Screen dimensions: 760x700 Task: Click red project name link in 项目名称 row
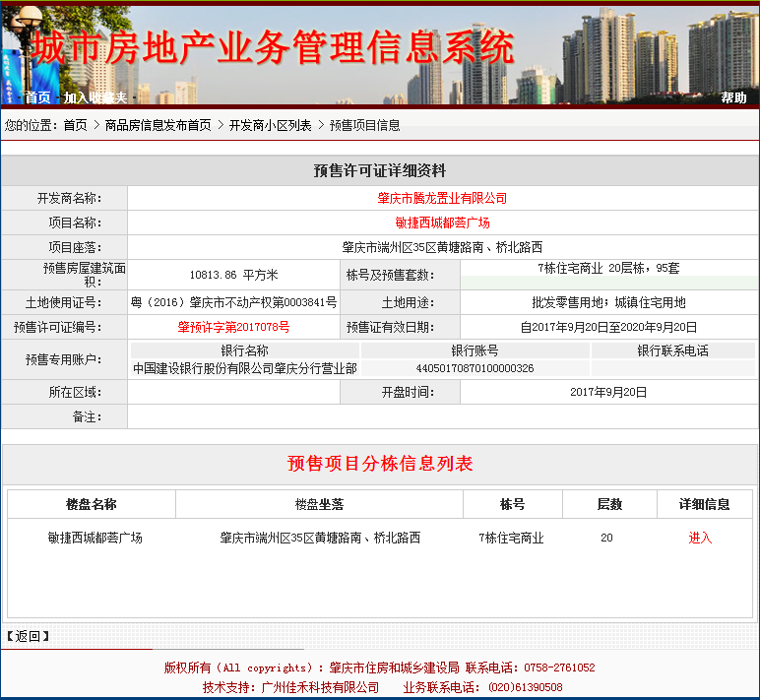point(442,223)
